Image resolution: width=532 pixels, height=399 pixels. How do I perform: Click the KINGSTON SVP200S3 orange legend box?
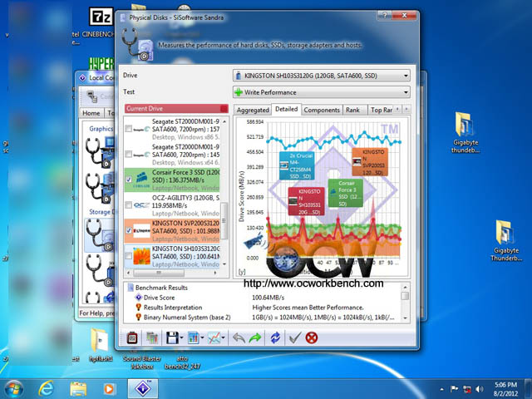point(370,162)
